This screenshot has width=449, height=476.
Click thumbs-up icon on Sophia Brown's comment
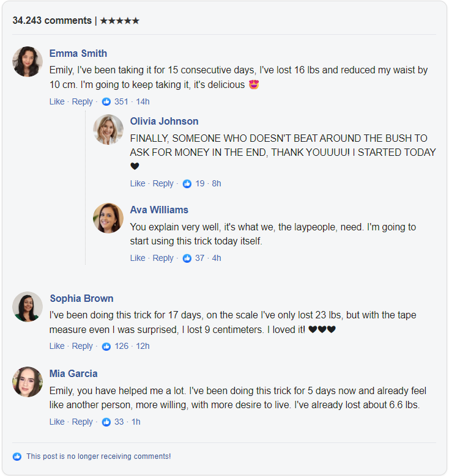pyautogui.click(x=106, y=346)
